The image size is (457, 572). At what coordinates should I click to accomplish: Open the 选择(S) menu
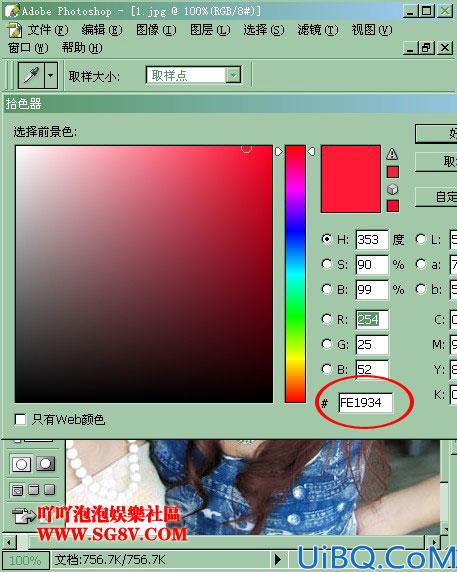pyautogui.click(x=264, y=30)
